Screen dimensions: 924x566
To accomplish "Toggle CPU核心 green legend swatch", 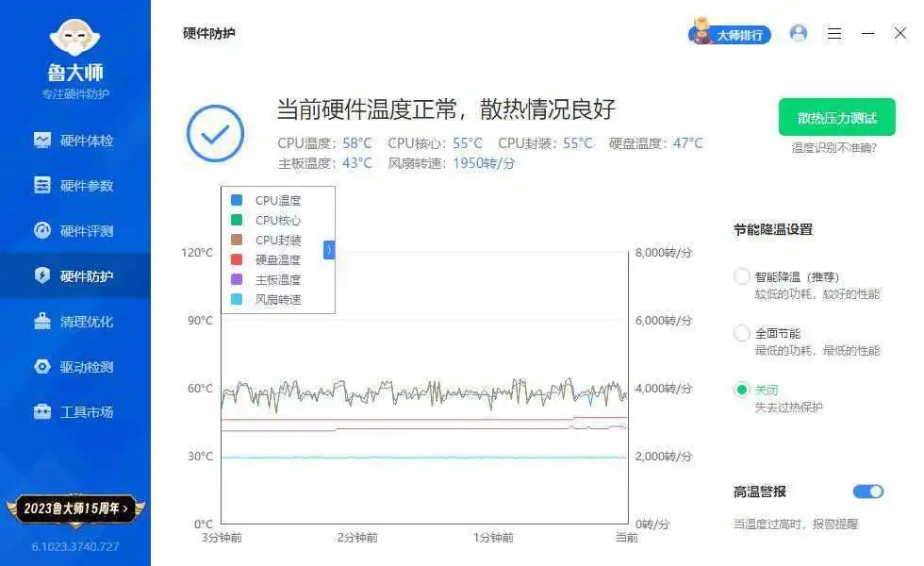I will coord(237,220).
